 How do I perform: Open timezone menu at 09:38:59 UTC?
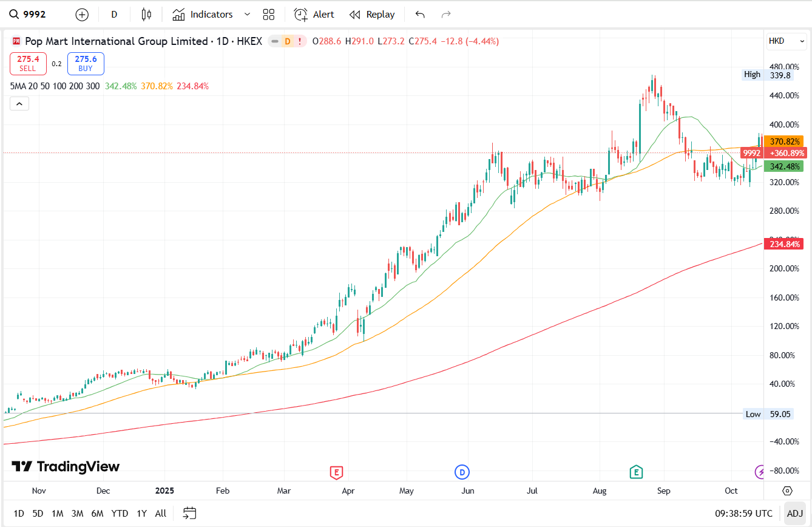click(744, 514)
